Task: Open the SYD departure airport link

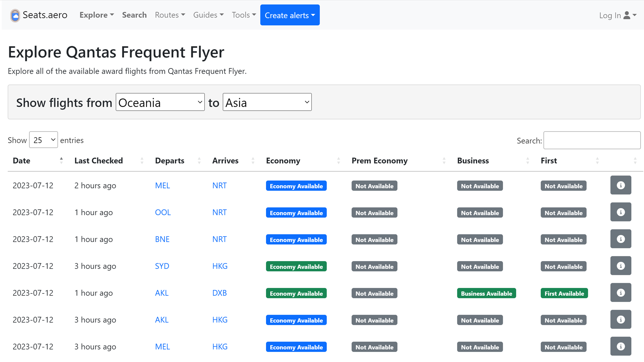Action: coord(162,266)
